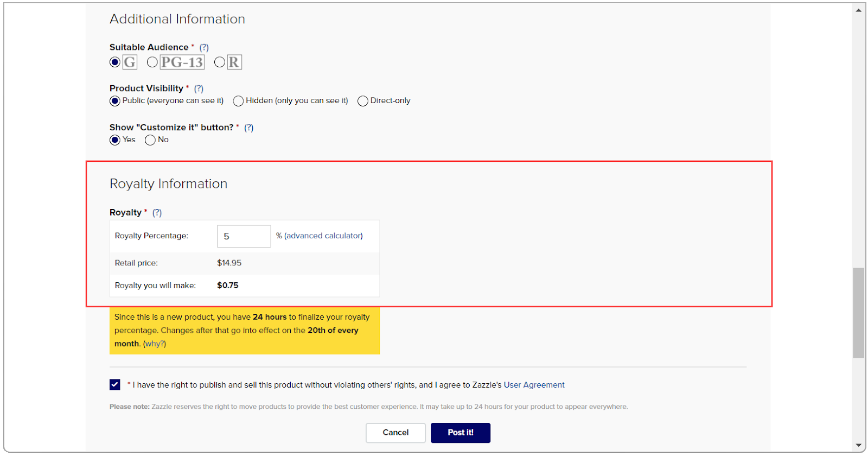This screenshot has width=868, height=456.
Task: Click the page scrollbar up arrow
Action: click(859, 10)
